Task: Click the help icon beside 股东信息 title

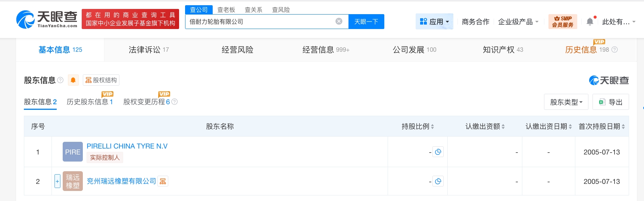Action: [60, 80]
